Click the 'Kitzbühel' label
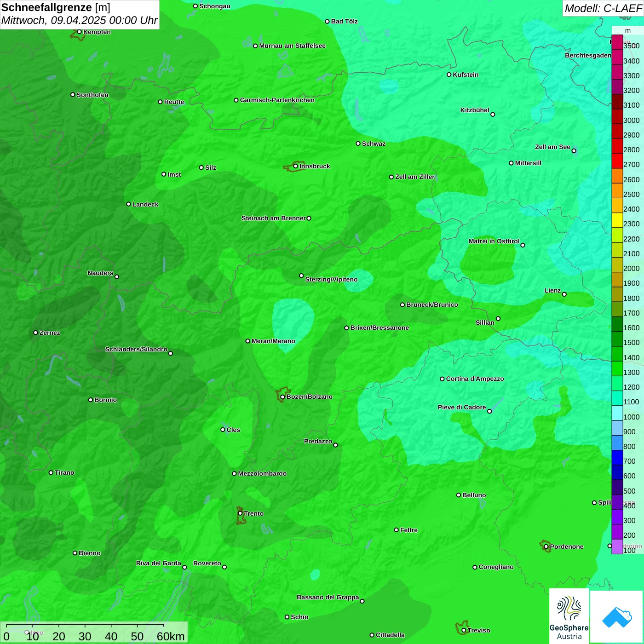The width and height of the screenshot is (644, 644). [x=475, y=110]
